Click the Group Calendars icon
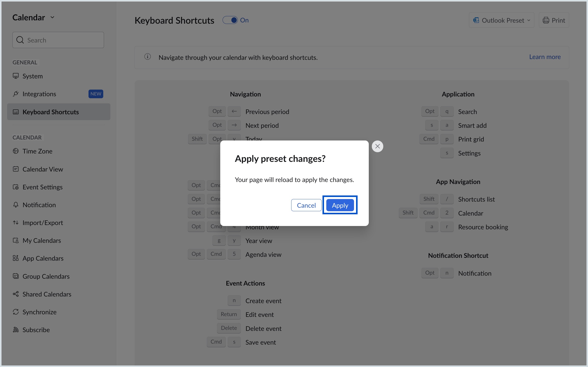The image size is (588, 367). tap(16, 276)
